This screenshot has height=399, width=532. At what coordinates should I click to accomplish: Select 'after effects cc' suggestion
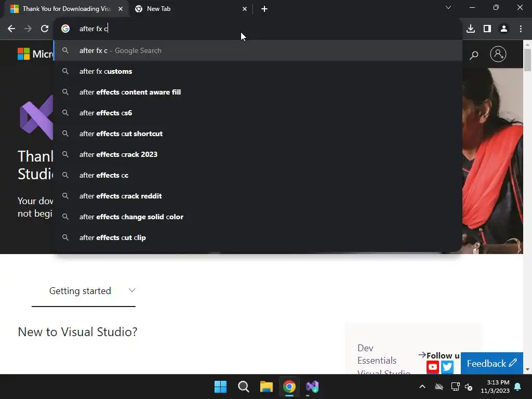(258, 175)
